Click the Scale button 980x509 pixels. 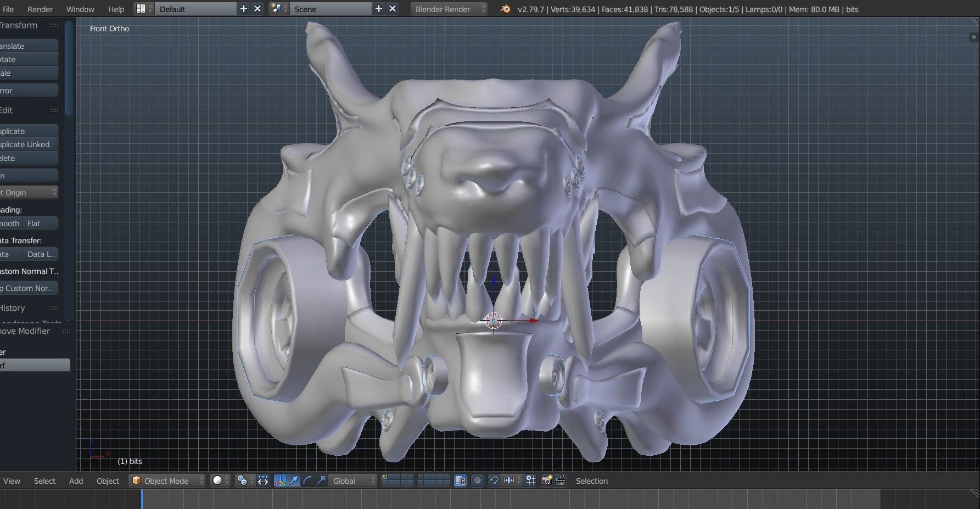(29, 73)
